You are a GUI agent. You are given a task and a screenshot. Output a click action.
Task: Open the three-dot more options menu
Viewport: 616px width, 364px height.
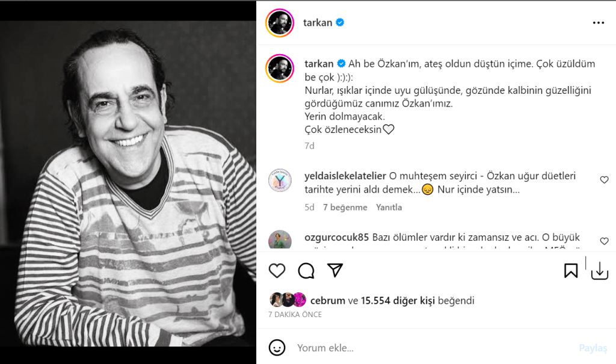599,23
